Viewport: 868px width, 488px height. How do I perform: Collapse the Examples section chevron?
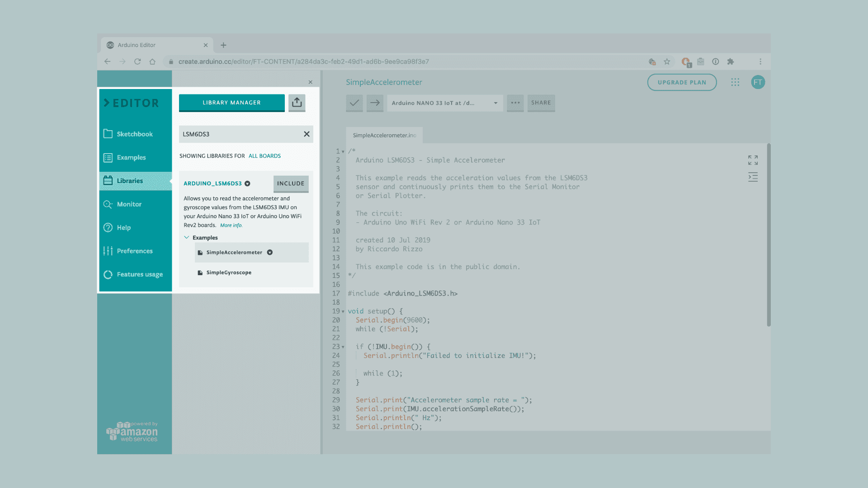(187, 238)
